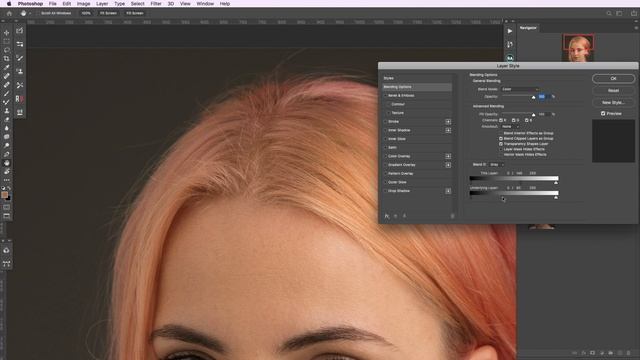Click the Quick Mask mode icon
640x360 pixels.
click(7, 207)
